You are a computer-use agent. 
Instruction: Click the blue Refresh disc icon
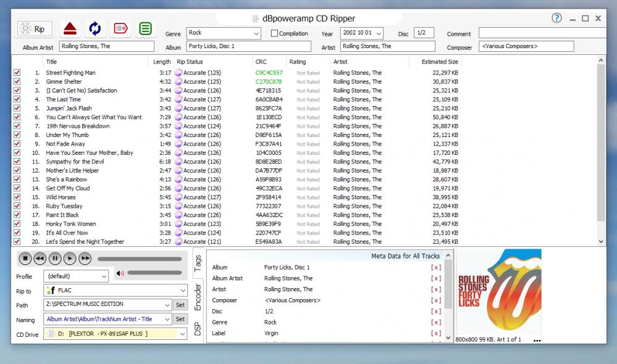[95, 28]
